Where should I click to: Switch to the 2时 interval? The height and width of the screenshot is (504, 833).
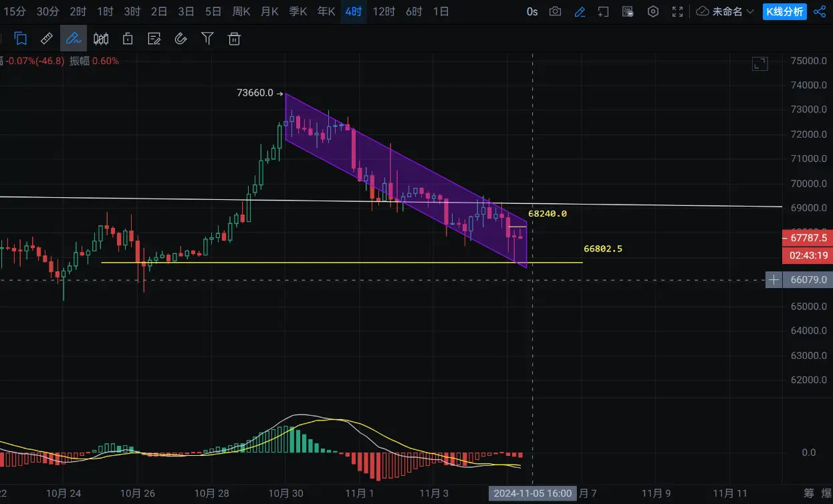[78, 11]
